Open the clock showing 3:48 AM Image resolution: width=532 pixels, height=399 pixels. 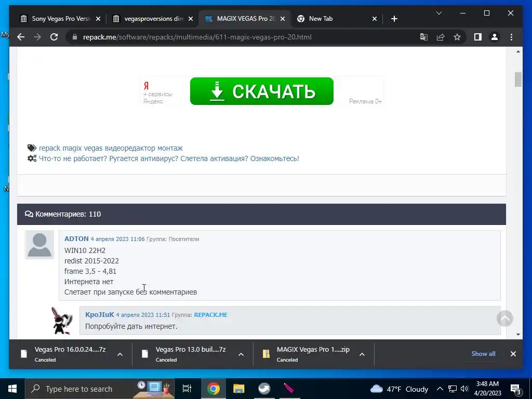click(487, 389)
